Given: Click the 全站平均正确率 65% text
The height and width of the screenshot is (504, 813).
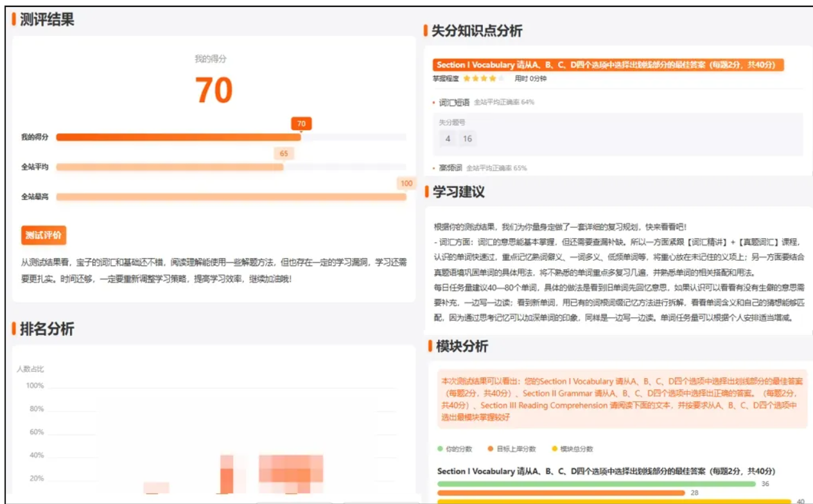Looking at the screenshot, I should tap(496, 168).
